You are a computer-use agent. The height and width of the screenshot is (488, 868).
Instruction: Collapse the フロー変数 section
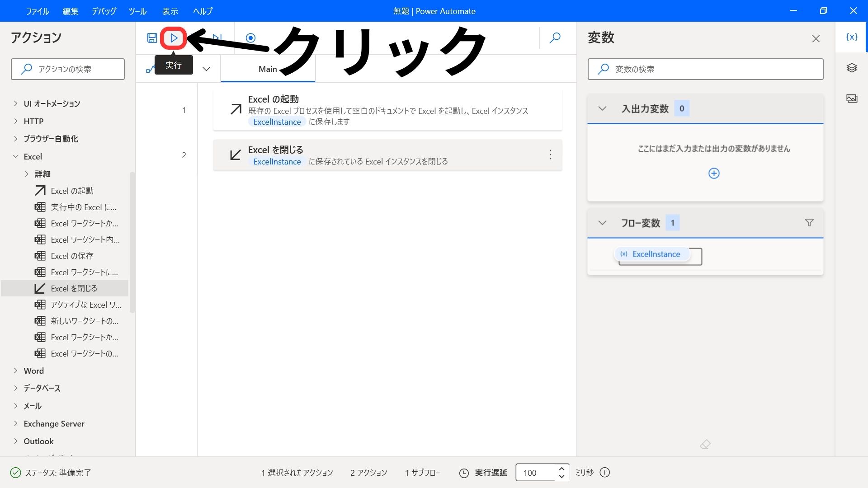[x=602, y=223]
